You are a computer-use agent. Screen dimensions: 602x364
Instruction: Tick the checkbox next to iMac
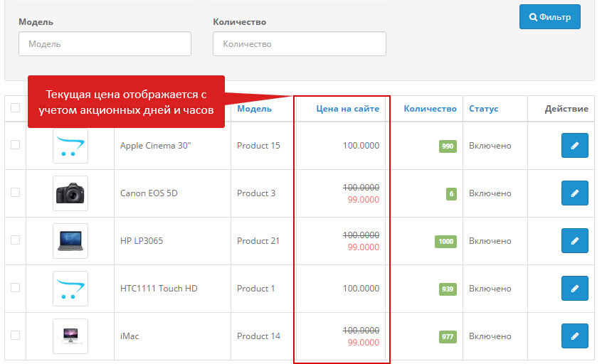pos(16,336)
